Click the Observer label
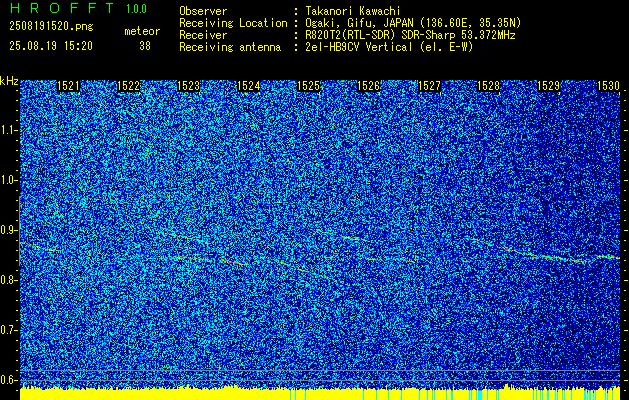The height and width of the screenshot is (400, 629). point(203,11)
